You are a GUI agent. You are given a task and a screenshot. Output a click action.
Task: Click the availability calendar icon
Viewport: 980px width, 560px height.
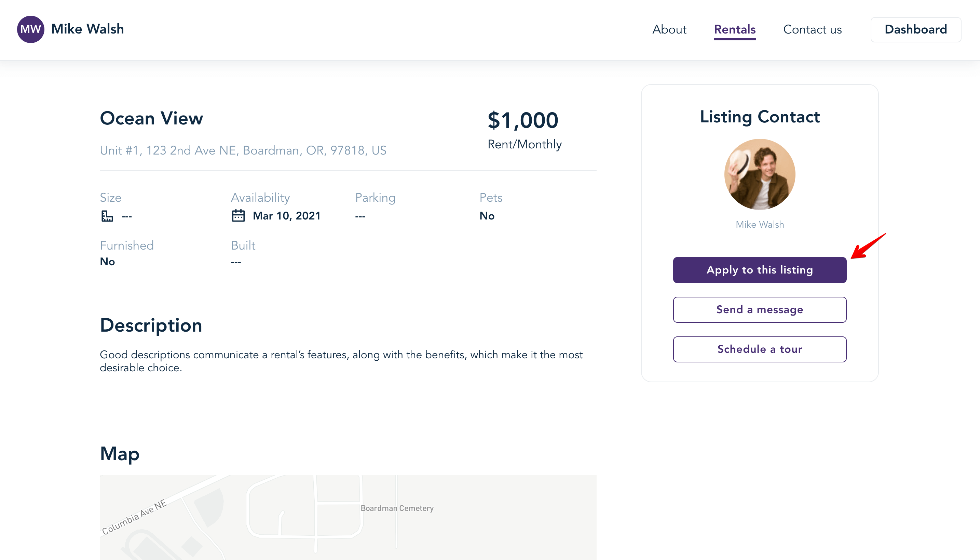[238, 215]
